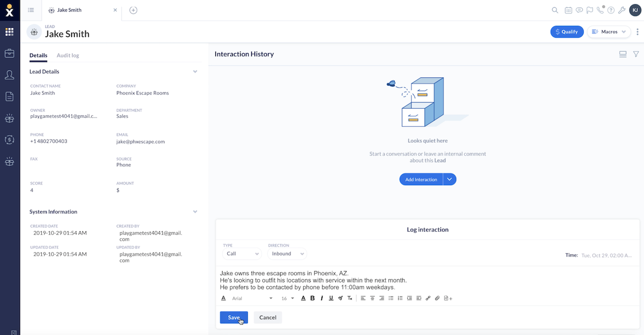Image resolution: width=644 pixels, height=335 pixels.
Task: Toggle underline formatting
Action: coord(331,298)
